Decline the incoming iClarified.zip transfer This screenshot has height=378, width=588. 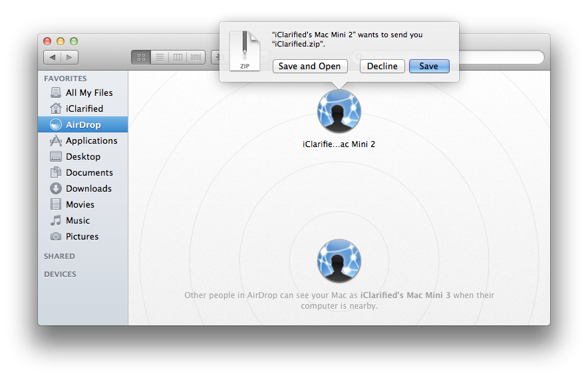click(382, 66)
